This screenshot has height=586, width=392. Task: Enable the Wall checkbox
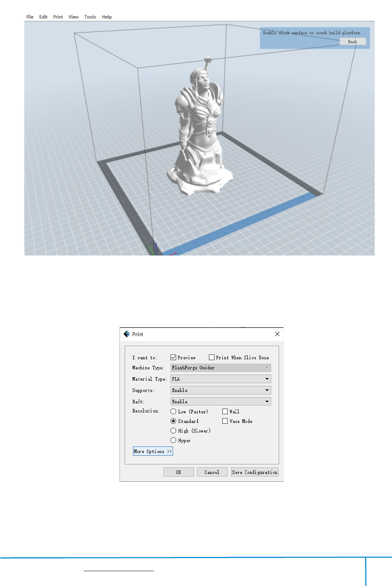[225, 411]
